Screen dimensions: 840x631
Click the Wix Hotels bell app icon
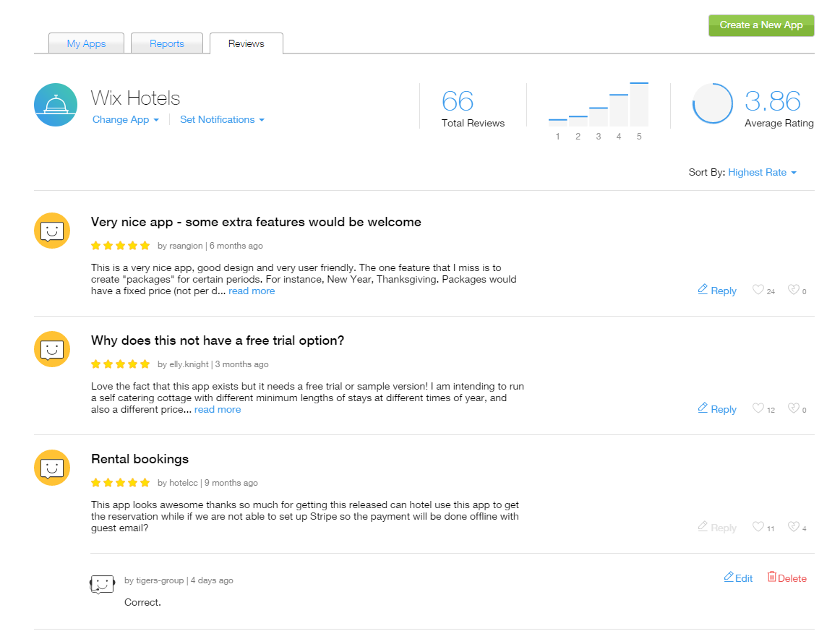point(56,105)
